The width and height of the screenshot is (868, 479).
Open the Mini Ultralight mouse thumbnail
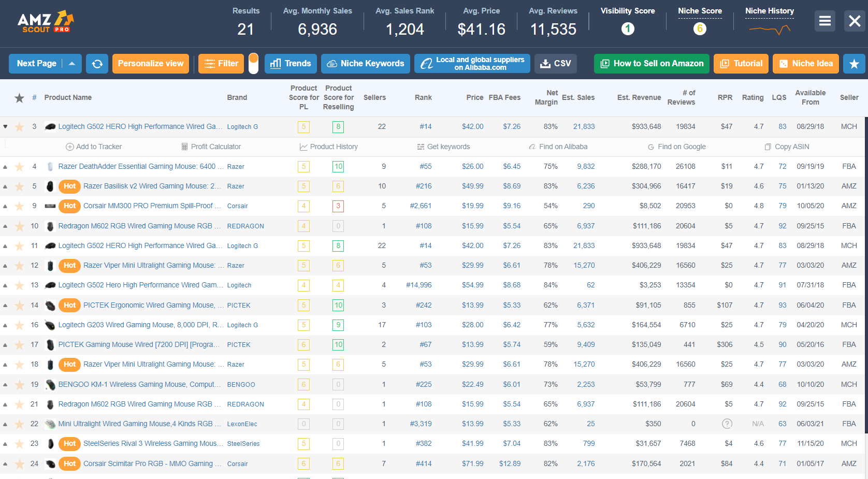coord(50,424)
